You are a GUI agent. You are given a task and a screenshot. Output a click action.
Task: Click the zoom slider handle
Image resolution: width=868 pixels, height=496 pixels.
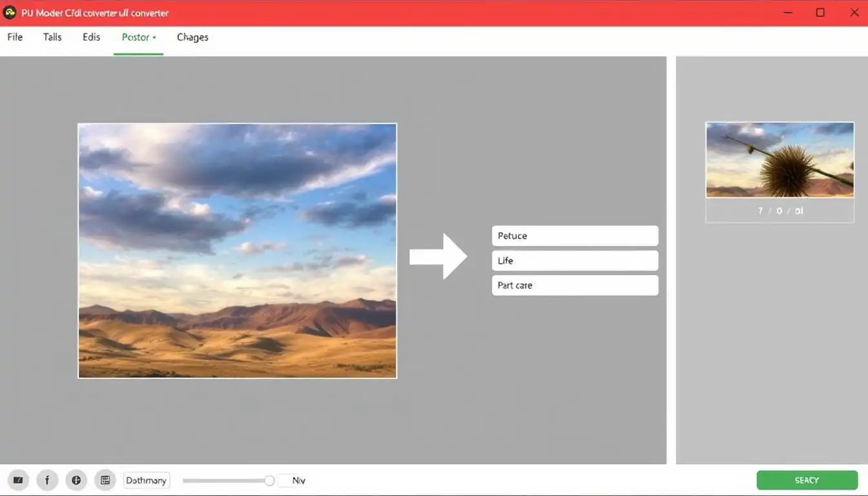coord(269,480)
